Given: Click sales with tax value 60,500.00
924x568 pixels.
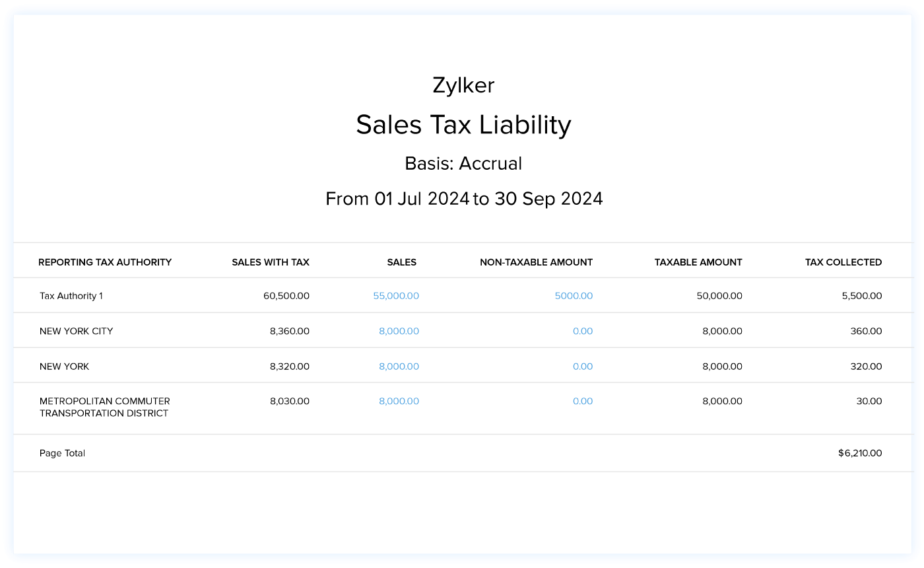Looking at the screenshot, I should click(x=286, y=296).
